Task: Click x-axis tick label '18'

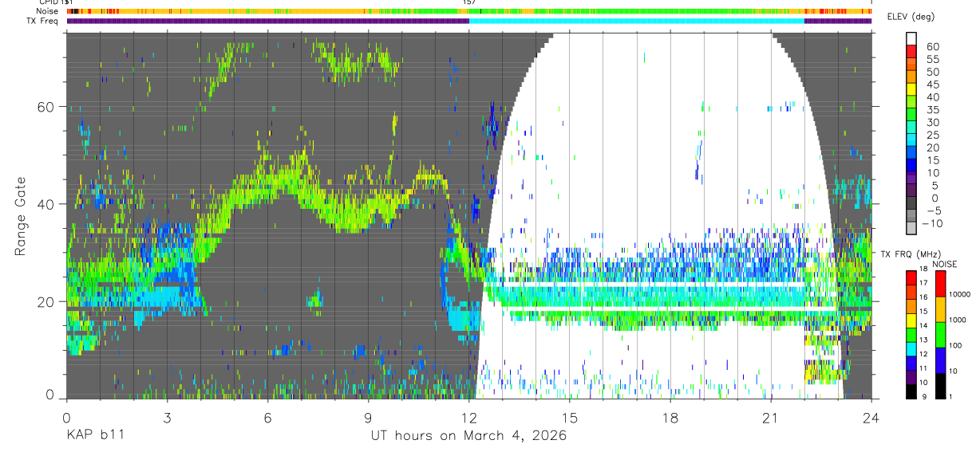Action: (670, 418)
